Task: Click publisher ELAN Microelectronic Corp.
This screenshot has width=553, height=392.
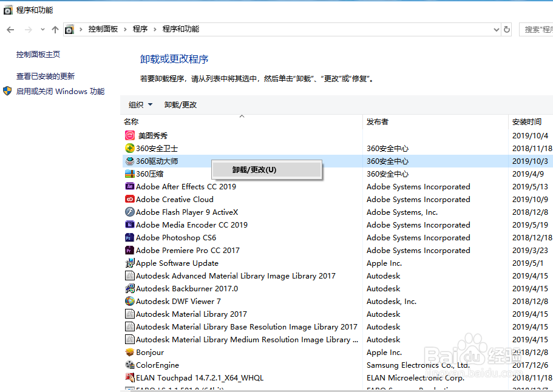Action: [x=415, y=377]
